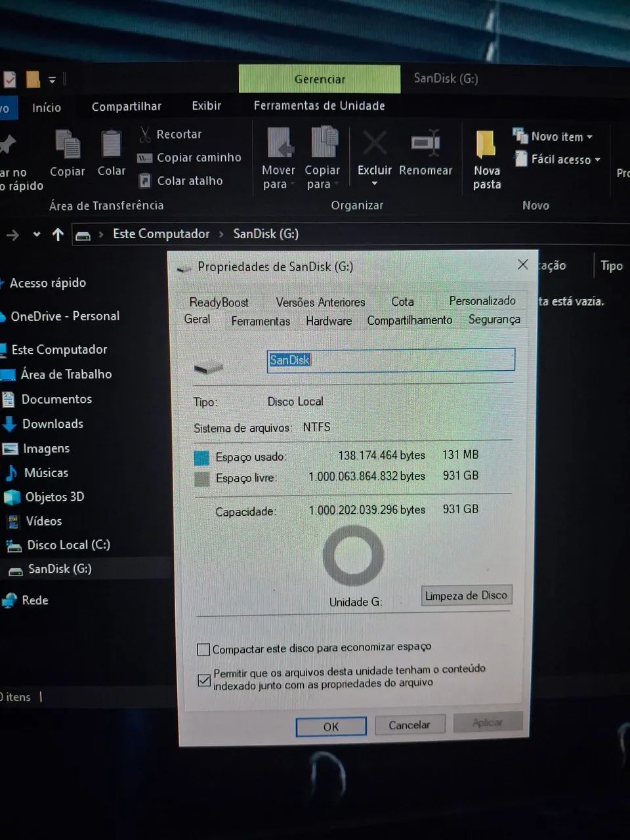Open the Segurança tab
Screen dimensions: 630x840
494,319
